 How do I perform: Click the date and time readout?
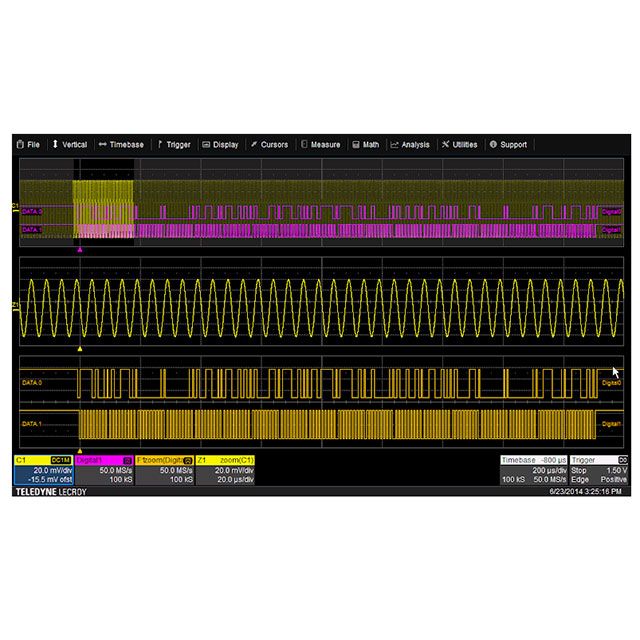(590, 492)
